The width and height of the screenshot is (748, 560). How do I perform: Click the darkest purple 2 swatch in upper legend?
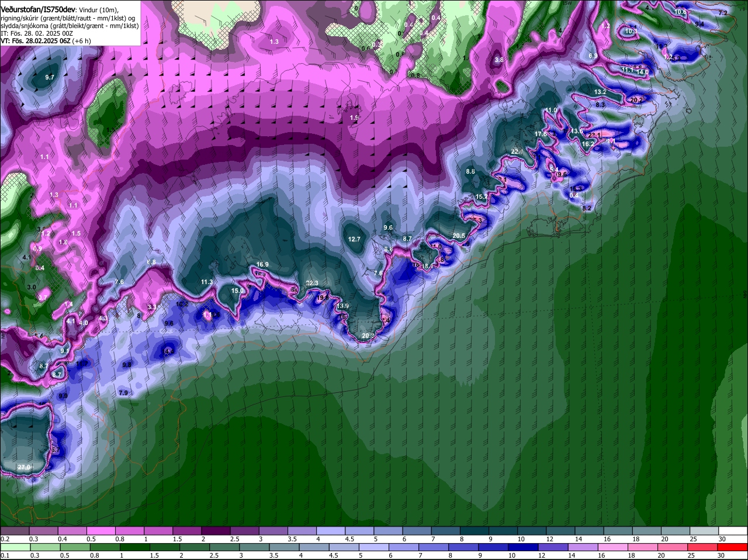point(216,531)
